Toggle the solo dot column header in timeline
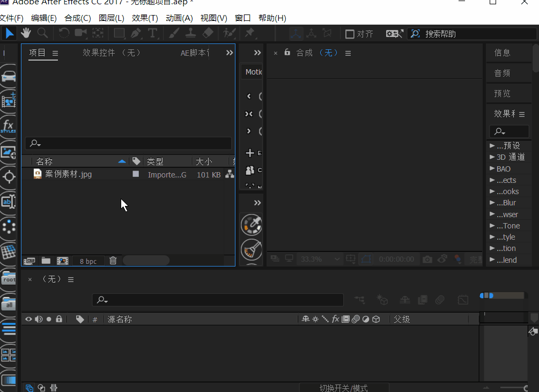Screen dimensions: 539x392 coord(49,319)
